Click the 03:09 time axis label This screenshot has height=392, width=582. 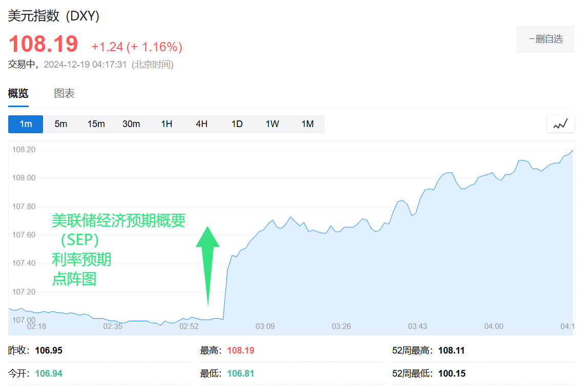point(265,326)
